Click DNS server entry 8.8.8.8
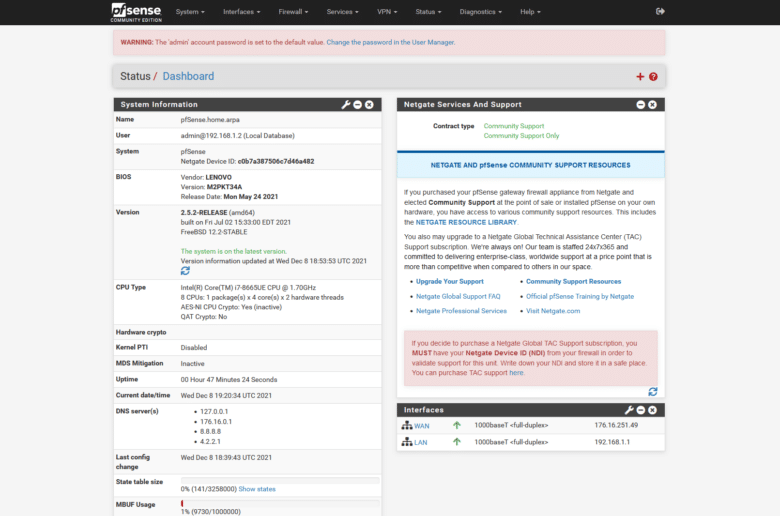The image size is (780, 516). point(210,431)
